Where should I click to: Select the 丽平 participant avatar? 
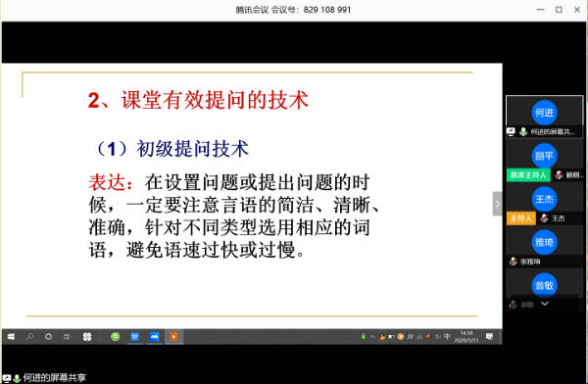tap(544, 156)
